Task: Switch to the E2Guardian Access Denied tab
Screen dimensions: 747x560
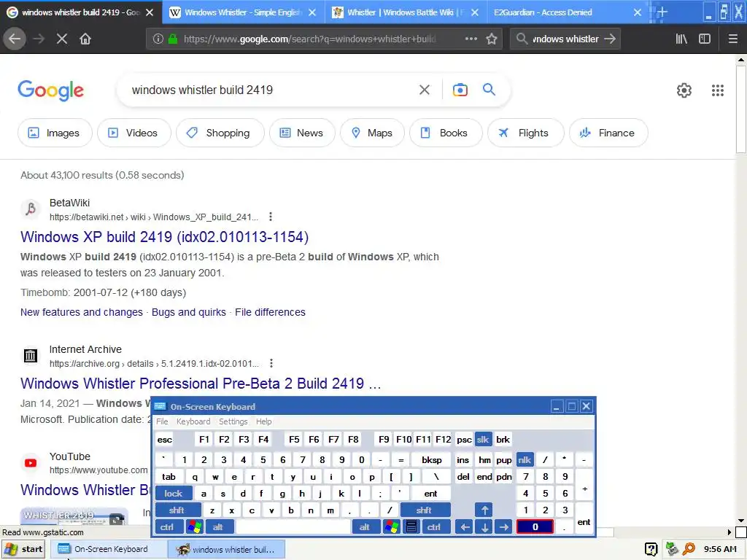Action: [567, 12]
